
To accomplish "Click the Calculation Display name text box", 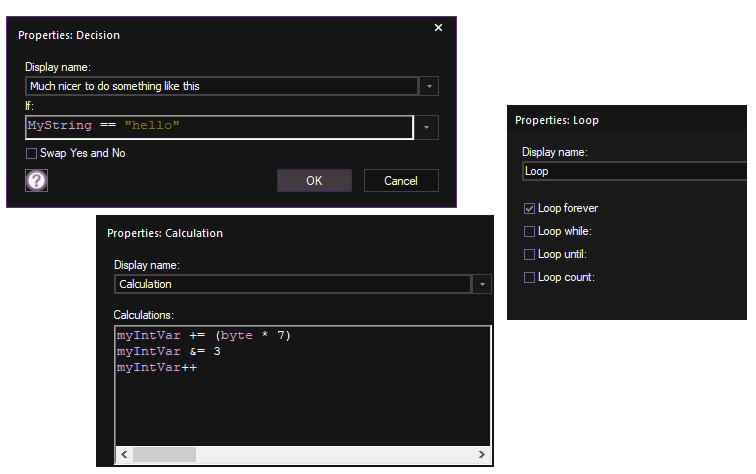I will tap(292, 285).
